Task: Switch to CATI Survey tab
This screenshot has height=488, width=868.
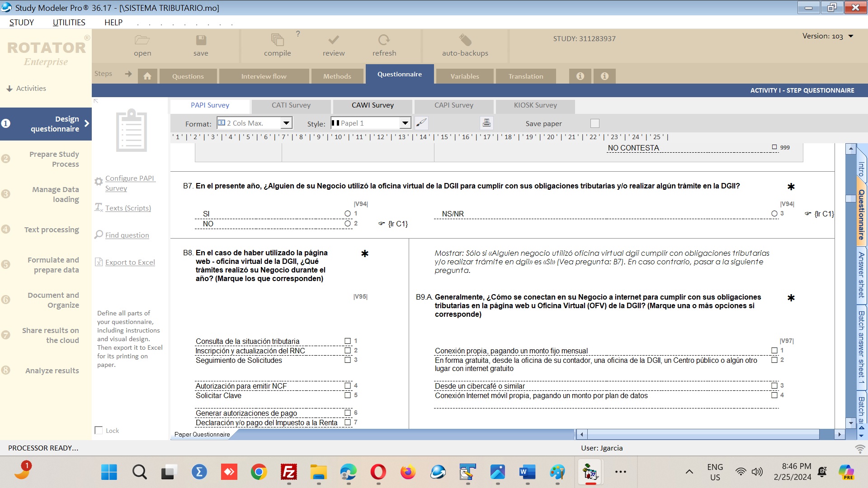Action: point(291,105)
